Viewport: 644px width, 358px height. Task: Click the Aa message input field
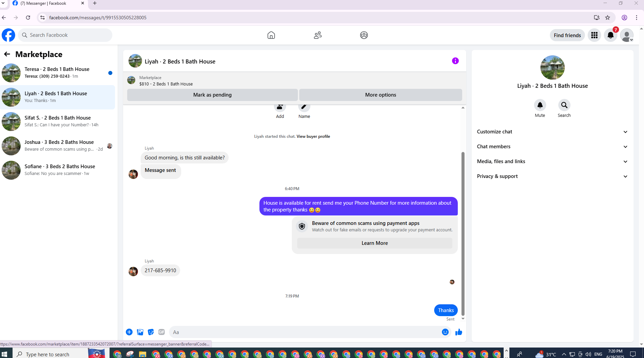(x=305, y=332)
